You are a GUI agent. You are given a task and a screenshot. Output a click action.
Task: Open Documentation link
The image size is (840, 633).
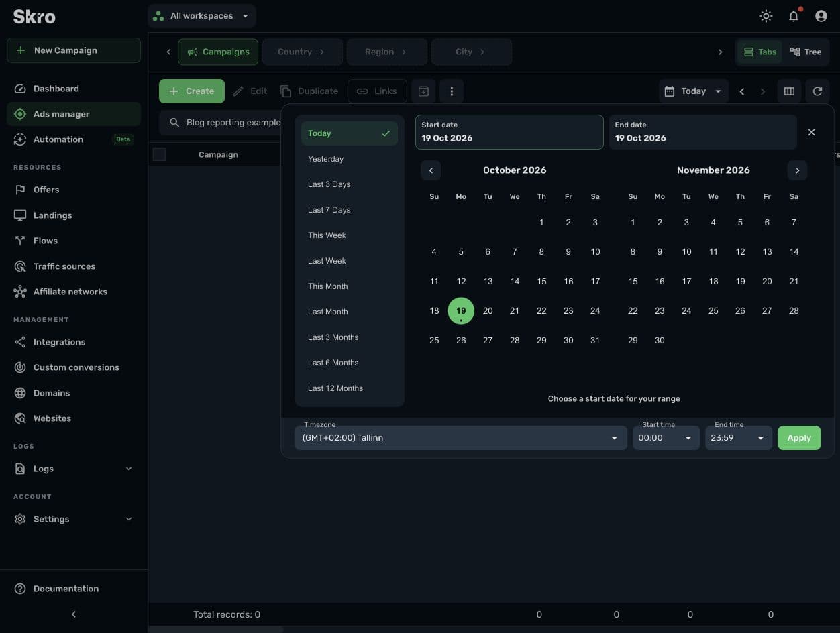click(x=74, y=589)
